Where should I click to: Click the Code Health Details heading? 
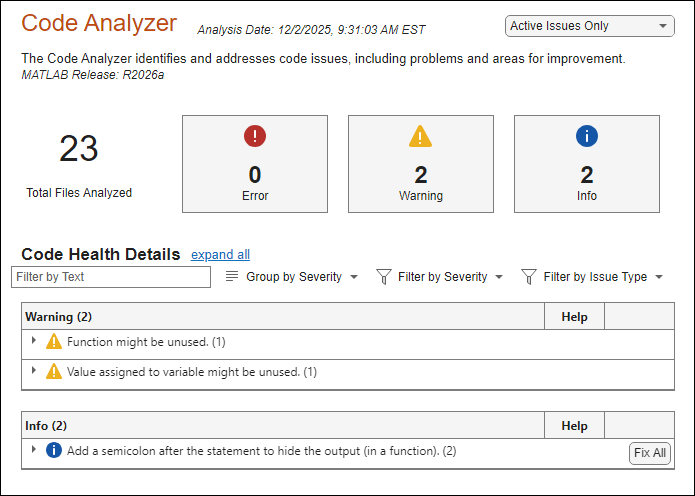[x=101, y=254]
